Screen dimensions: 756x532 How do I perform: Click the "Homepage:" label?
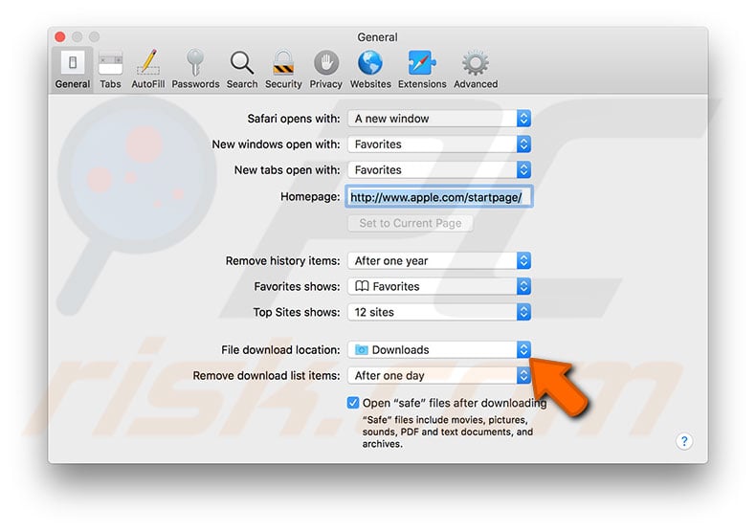310,196
